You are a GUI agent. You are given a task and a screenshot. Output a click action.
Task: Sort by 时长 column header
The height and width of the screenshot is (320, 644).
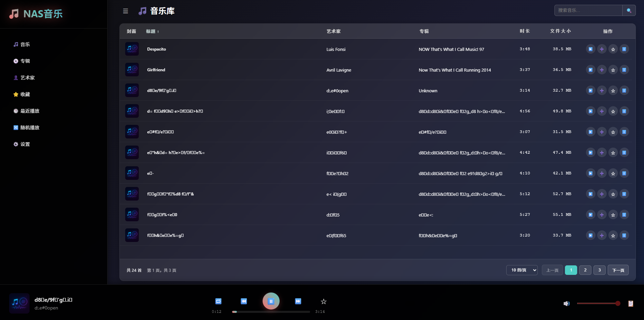pos(525,31)
